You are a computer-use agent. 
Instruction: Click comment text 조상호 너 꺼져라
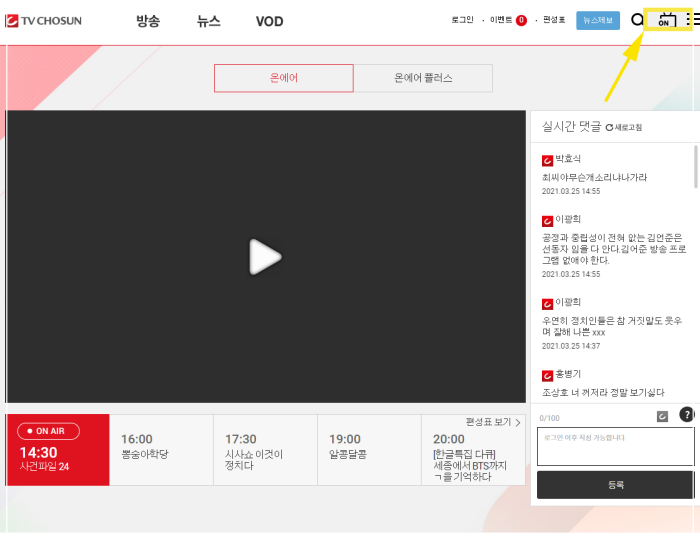tap(603, 393)
